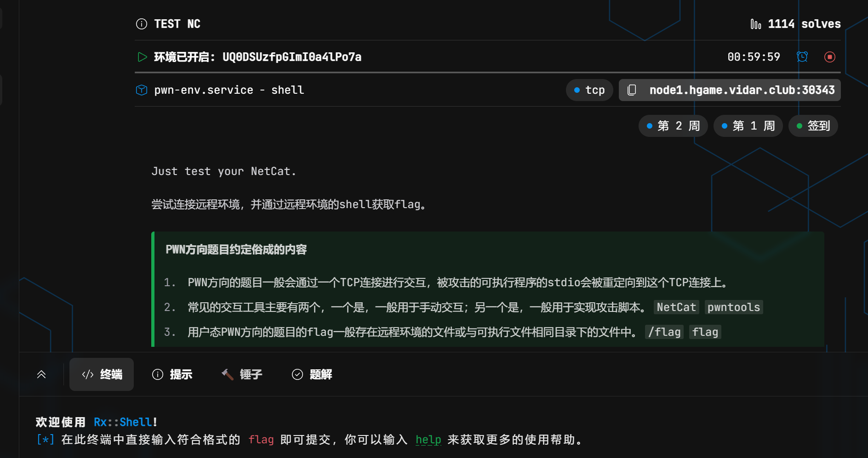Select the 签到 tag

[813, 126]
